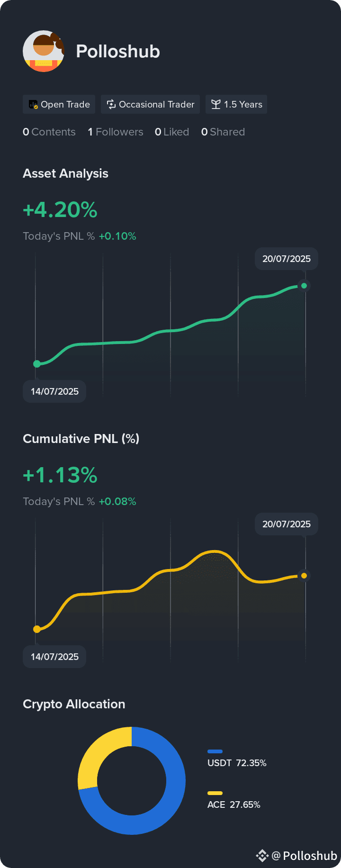Click the Polloshub profile avatar

click(44, 51)
